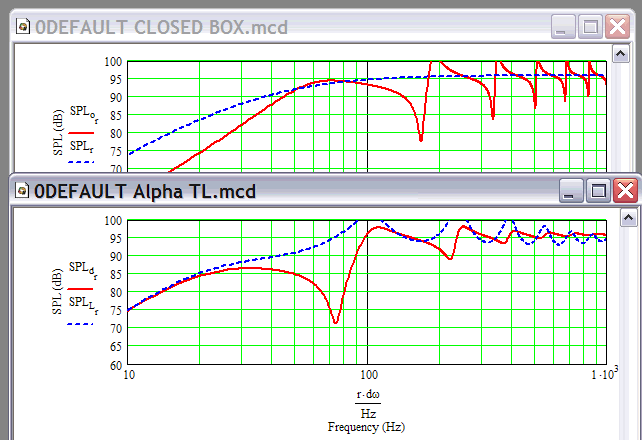The height and width of the screenshot is (440, 642).
Task: Click the y-axis upper limit 100 in the Alpha TL plot
Action: tap(113, 221)
